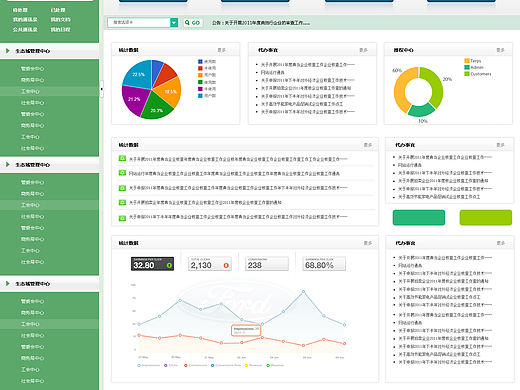Click the solid lime green button
Viewport: 520px width, 390px height.
click(x=486, y=217)
